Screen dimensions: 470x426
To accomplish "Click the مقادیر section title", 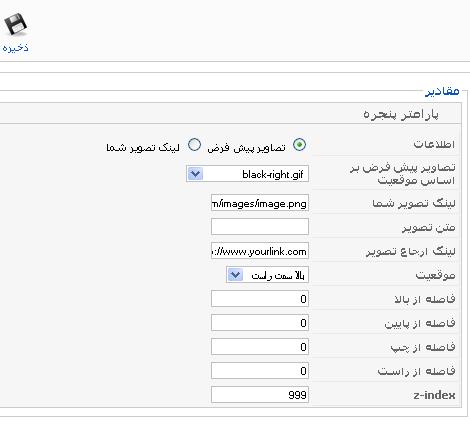I will pyautogui.click(x=442, y=91).
